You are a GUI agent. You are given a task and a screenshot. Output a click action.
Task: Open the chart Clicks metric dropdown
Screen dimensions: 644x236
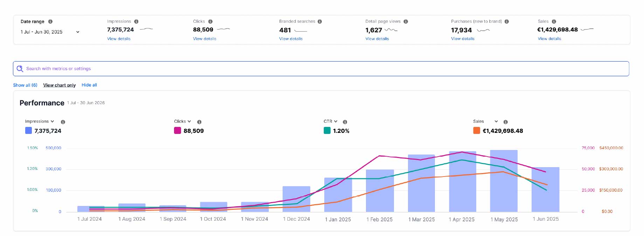(x=182, y=121)
